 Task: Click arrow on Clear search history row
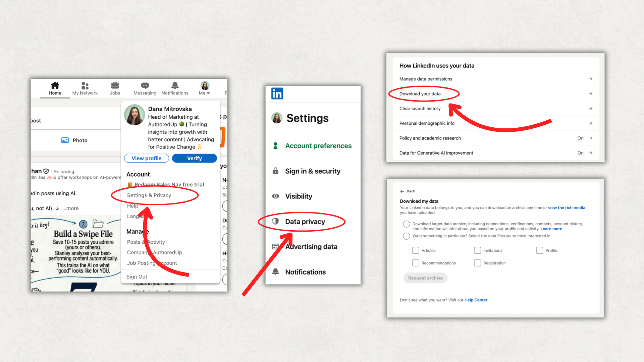pyautogui.click(x=590, y=109)
